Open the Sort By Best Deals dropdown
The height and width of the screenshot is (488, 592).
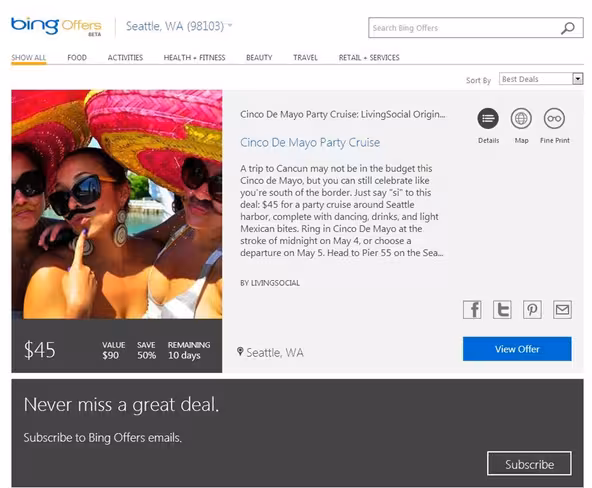[541, 79]
